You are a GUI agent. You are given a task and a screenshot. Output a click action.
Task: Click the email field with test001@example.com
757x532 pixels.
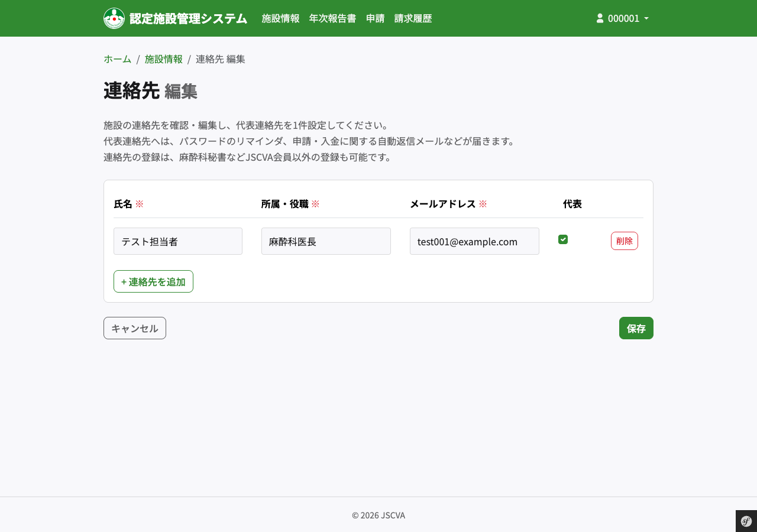coord(474,241)
